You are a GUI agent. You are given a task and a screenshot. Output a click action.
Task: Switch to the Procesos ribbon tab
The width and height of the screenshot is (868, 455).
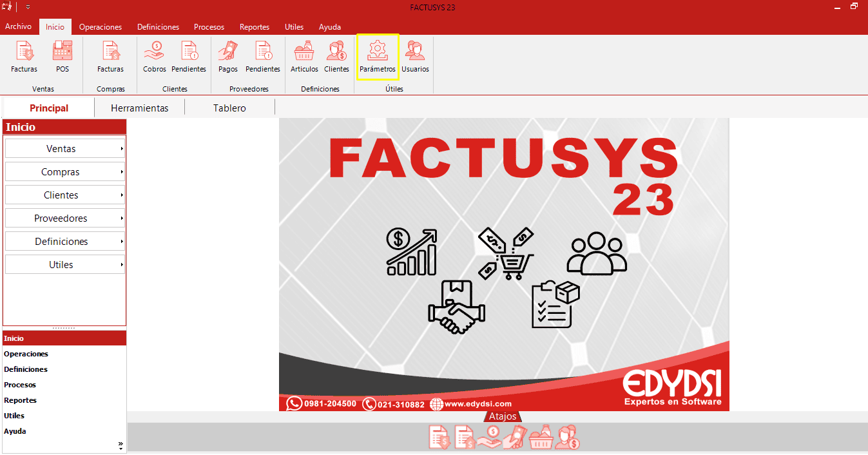[x=209, y=27]
